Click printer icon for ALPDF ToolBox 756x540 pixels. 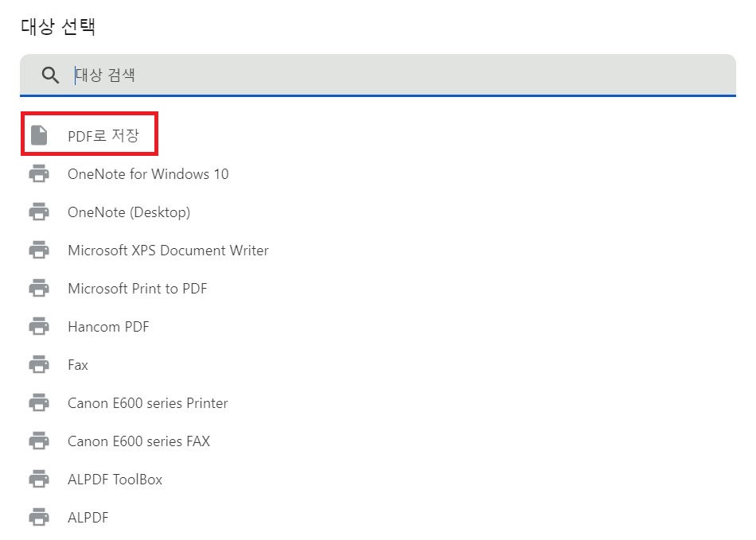pos(39,479)
